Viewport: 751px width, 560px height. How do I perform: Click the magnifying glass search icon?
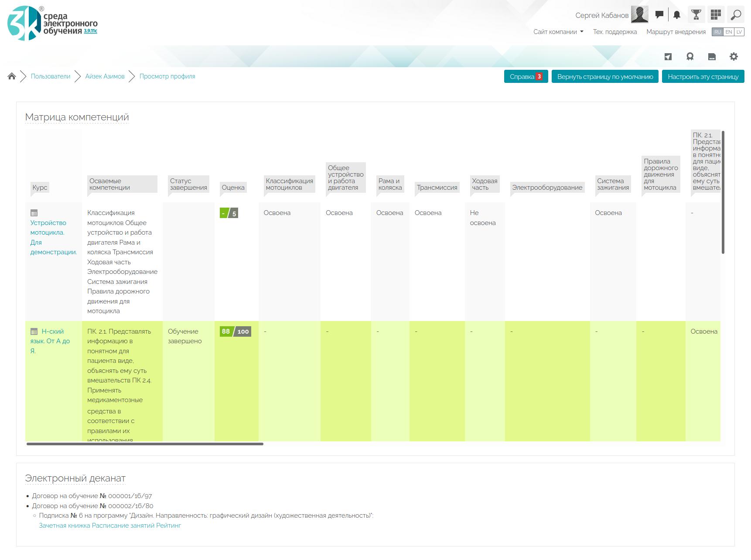(736, 15)
